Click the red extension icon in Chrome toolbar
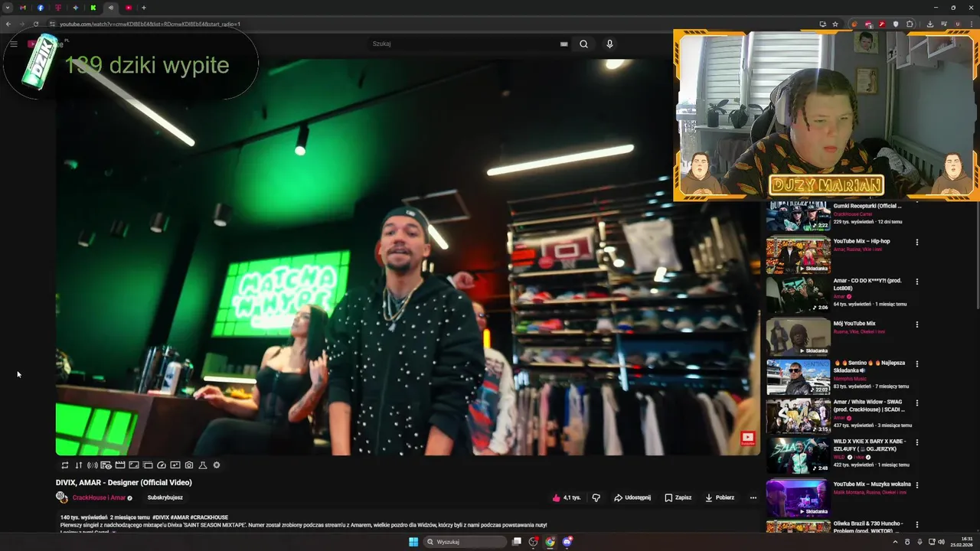This screenshot has height=551, width=980. 882,24
